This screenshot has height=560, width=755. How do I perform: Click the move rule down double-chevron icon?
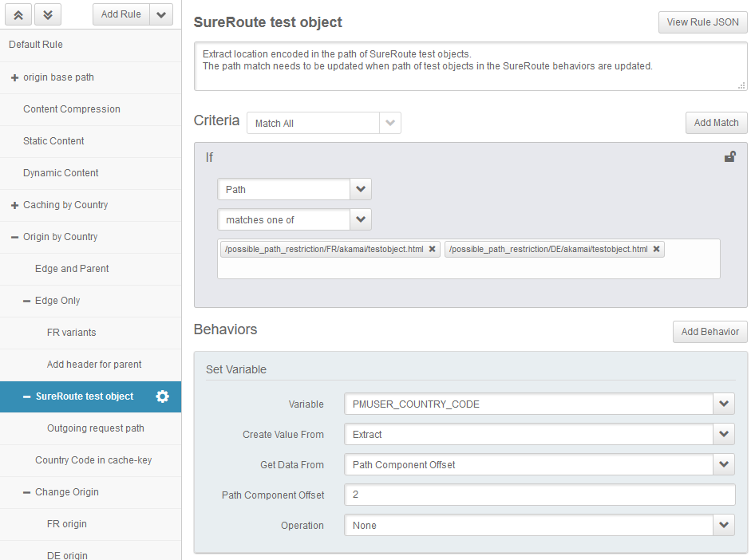[48, 14]
